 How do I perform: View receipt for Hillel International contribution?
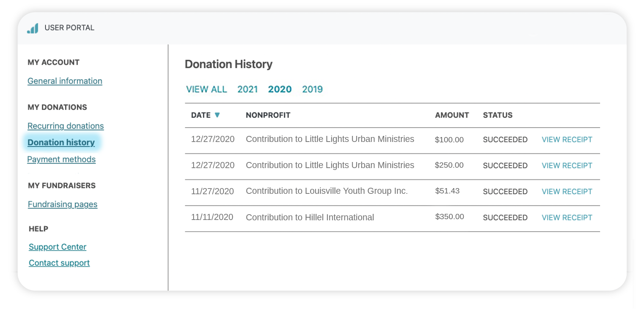click(x=567, y=218)
